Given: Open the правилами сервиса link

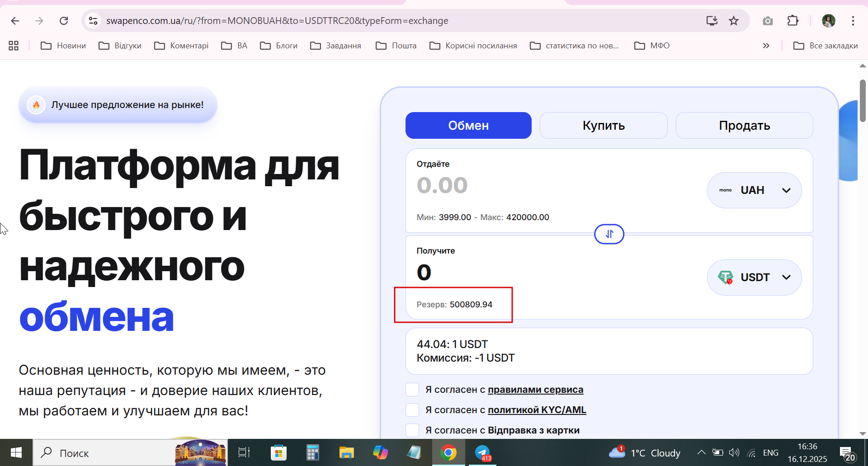Looking at the screenshot, I should pos(536,390).
